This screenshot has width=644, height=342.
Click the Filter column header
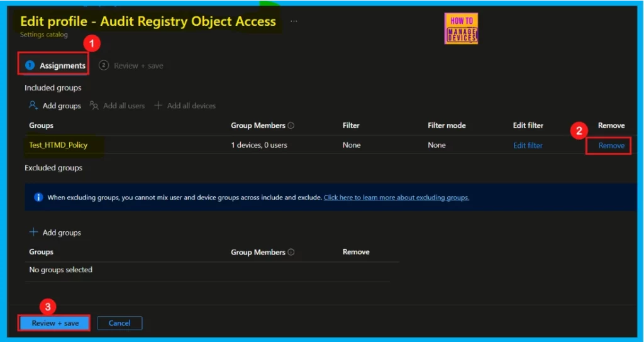click(x=351, y=126)
